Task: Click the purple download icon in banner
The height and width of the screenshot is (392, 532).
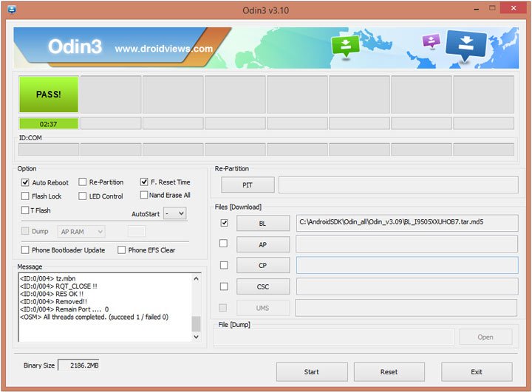Action: 432,41
